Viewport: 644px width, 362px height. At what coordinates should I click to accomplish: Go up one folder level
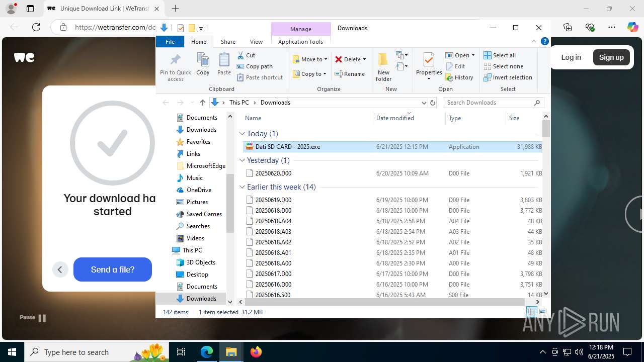pyautogui.click(x=202, y=103)
